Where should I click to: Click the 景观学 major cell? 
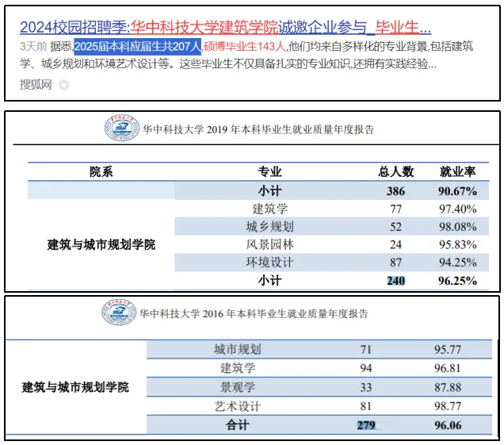(x=238, y=387)
